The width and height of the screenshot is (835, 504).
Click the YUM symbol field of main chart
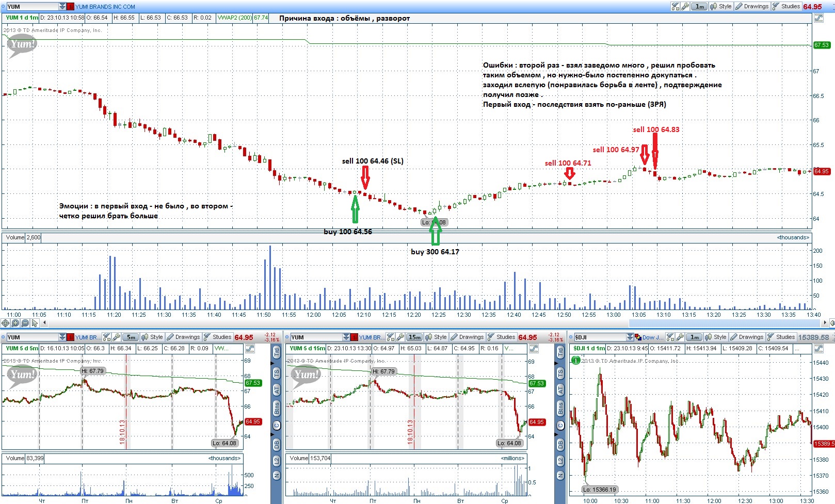pos(32,6)
